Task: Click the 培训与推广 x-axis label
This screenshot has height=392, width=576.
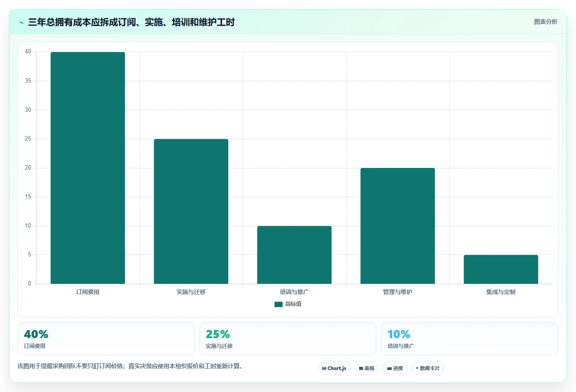Action: tap(294, 292)
